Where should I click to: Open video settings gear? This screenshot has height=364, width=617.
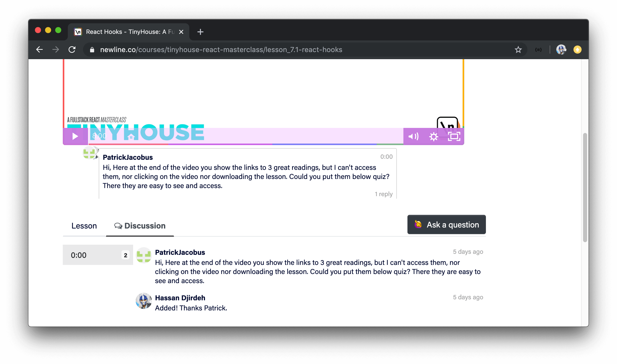tap(434, 136)
